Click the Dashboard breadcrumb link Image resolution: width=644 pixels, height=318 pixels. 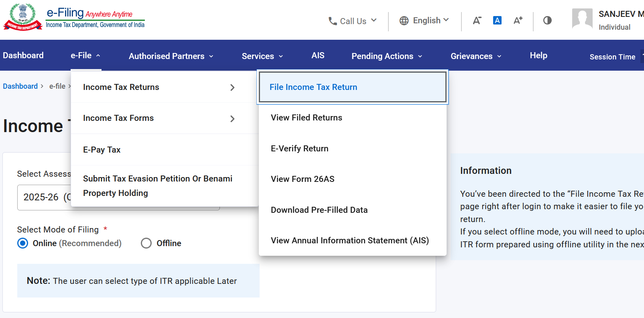point(20,86)
